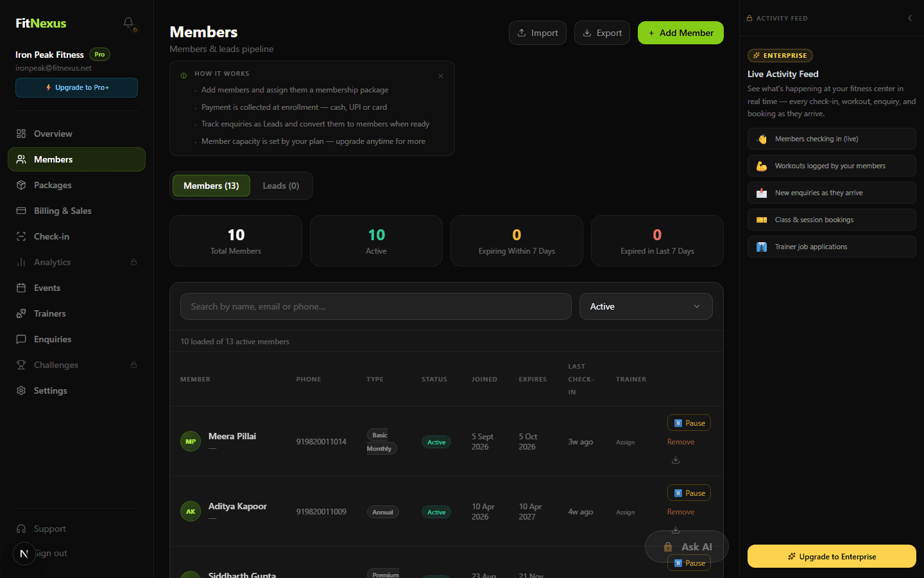This screenshot has width=924, height=578.
Task: Click the Pro plan badge
Action: coord(99,55)
